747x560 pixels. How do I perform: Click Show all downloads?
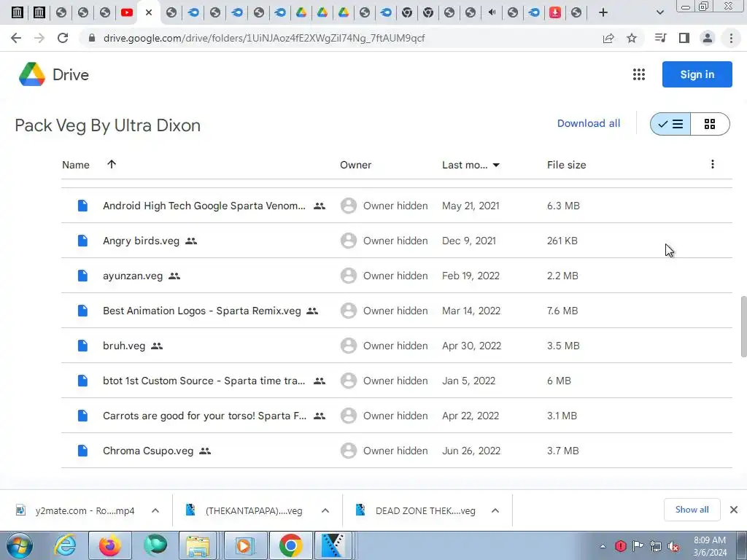[692, 510]
